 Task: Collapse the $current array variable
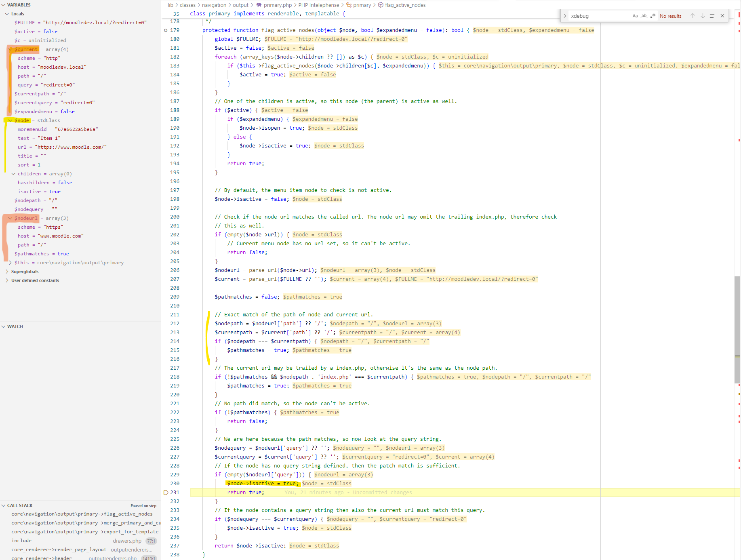(x=10, y=49)
